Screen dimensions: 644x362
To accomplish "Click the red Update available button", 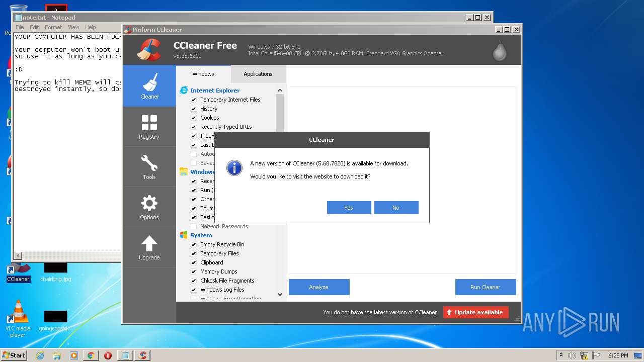I will [476, 312].
